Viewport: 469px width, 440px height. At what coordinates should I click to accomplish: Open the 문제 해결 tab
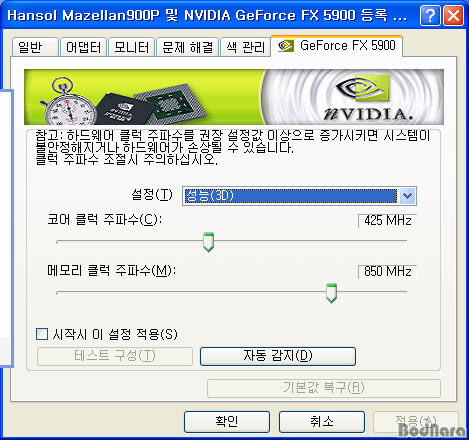tap(187, 47)
